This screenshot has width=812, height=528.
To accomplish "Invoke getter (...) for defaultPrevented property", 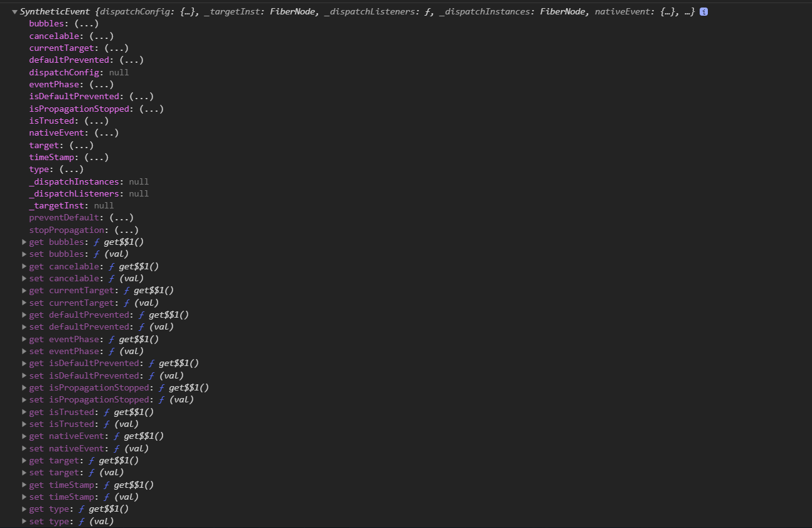I will tap(131, 60).
